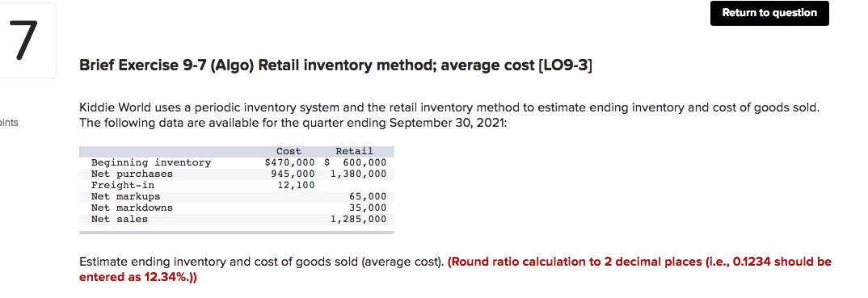Image resolution: width=868 pixels, height=298 pixels.
Task: Click the table's horizontal scrollbar
Action: [236, 233]
